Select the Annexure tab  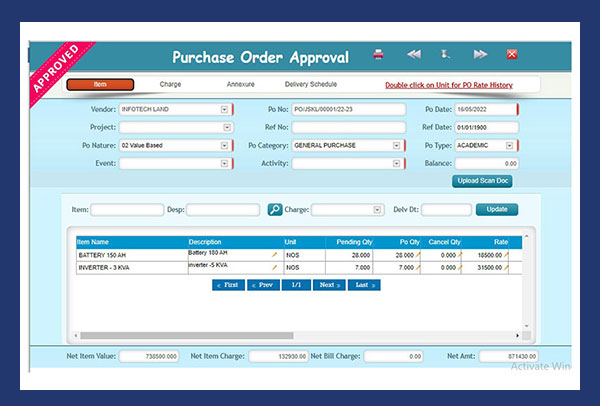(240, 85)
